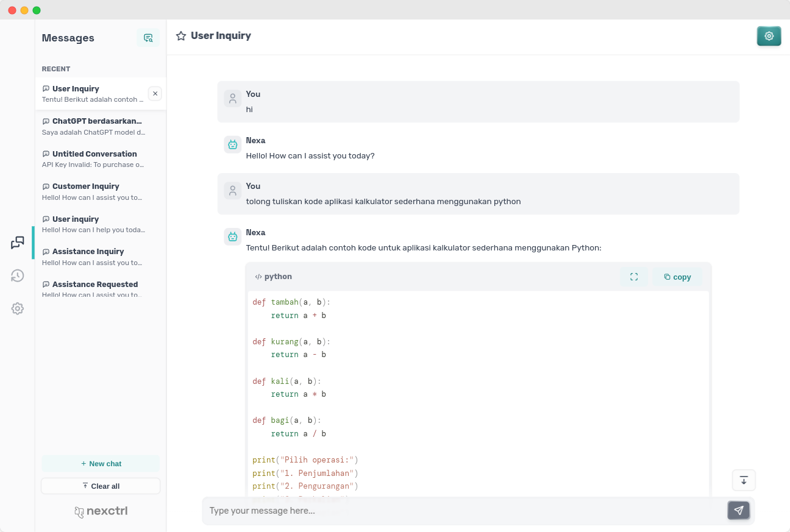Viewport: 790px width, 532px height.
Task: Delete the User Inquiry chat with X
Action: [155, 94]
